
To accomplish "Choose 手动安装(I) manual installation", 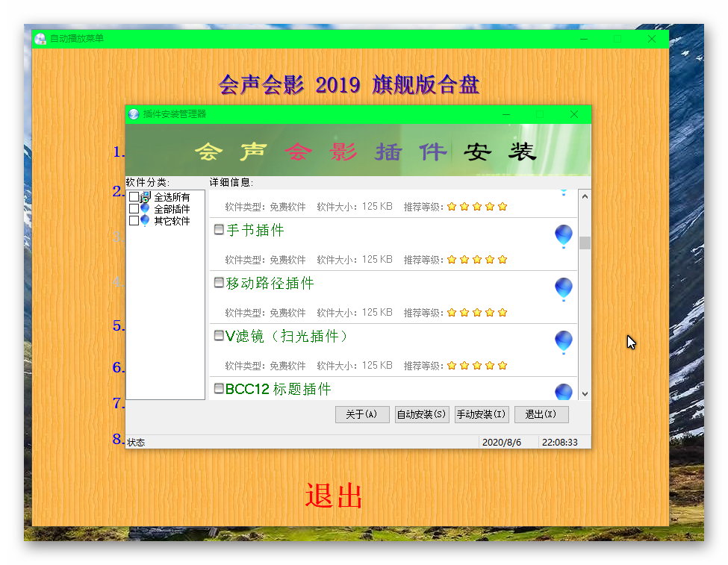I will 482,414.
